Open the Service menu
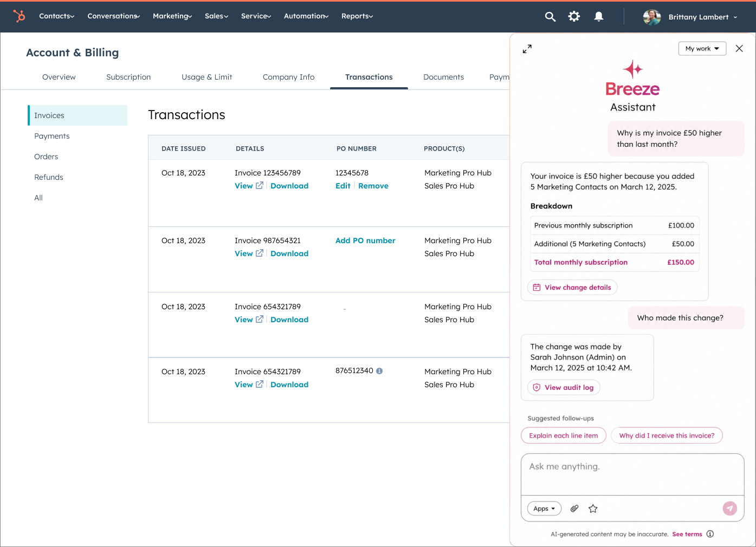The width and height of the screenshot is (756, 547). tap(256, 16)
